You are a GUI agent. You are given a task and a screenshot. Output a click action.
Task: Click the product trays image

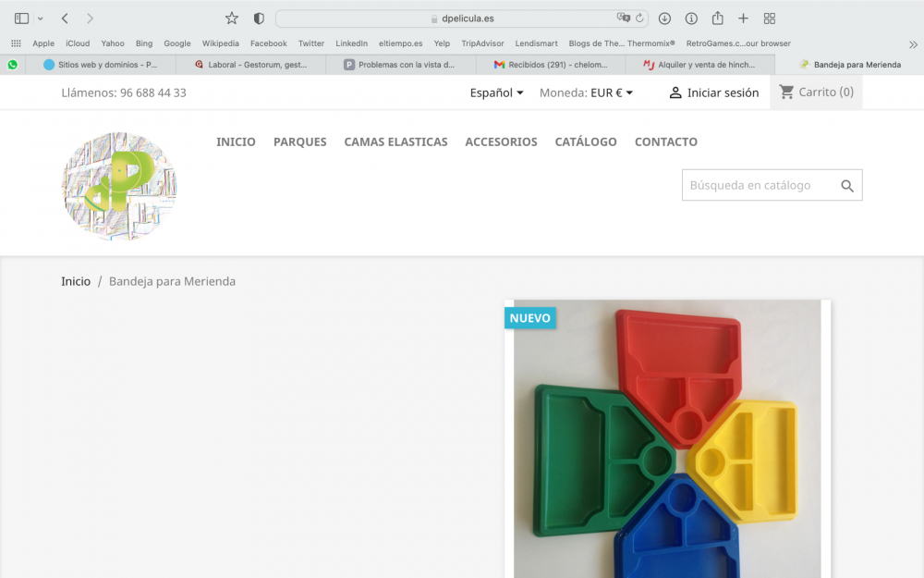point(667,438)
